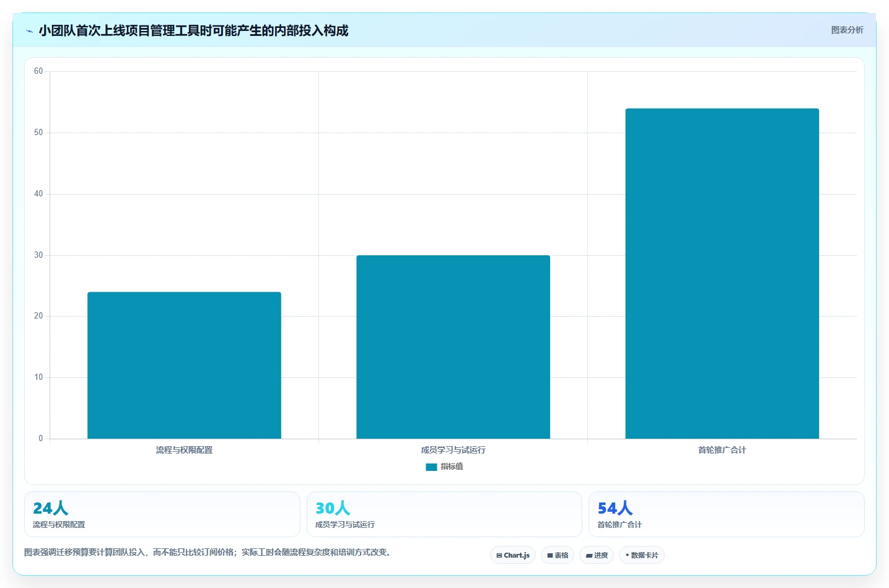Click the 表格 tag chip

558,555
